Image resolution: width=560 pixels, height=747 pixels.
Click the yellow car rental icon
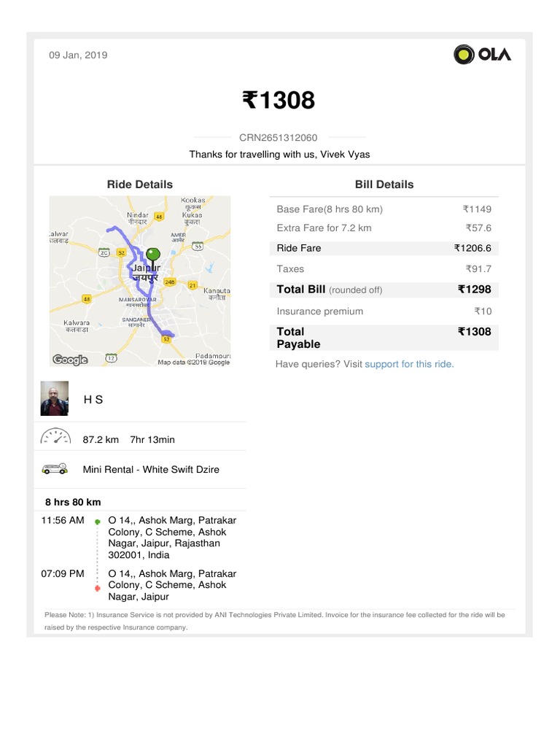55,469
